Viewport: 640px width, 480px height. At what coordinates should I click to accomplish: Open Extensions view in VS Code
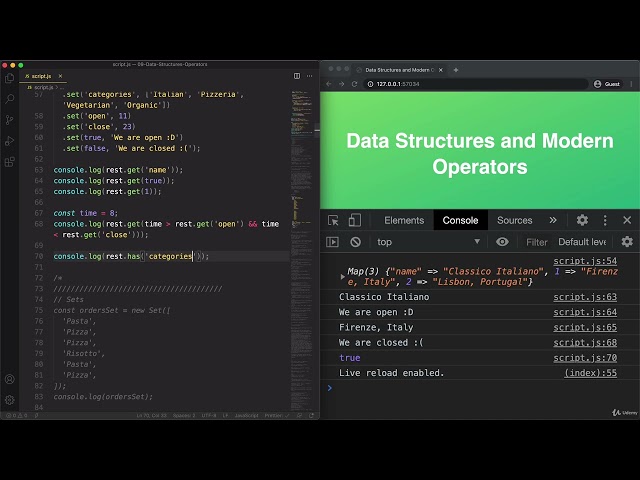click(9, 162)
